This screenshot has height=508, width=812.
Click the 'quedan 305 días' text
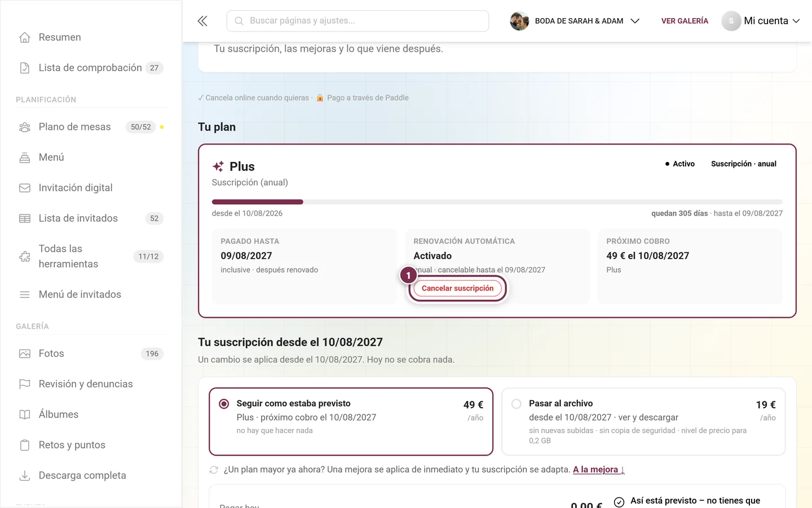679,213
